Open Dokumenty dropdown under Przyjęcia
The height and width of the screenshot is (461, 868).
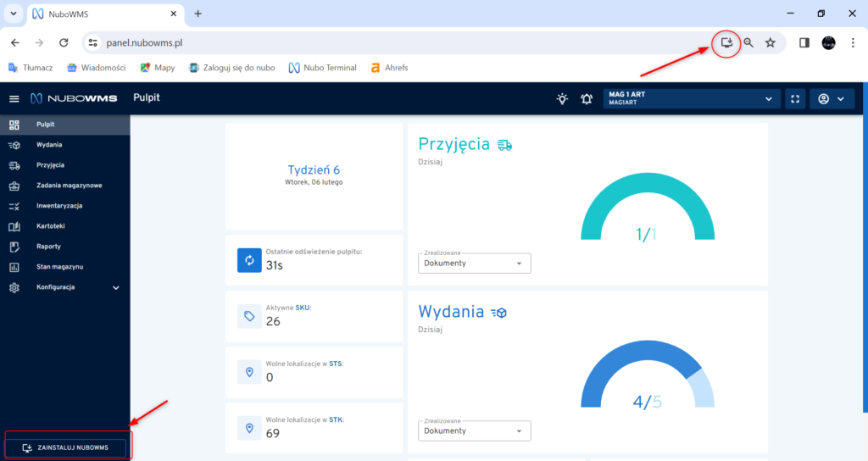(474, 264)
